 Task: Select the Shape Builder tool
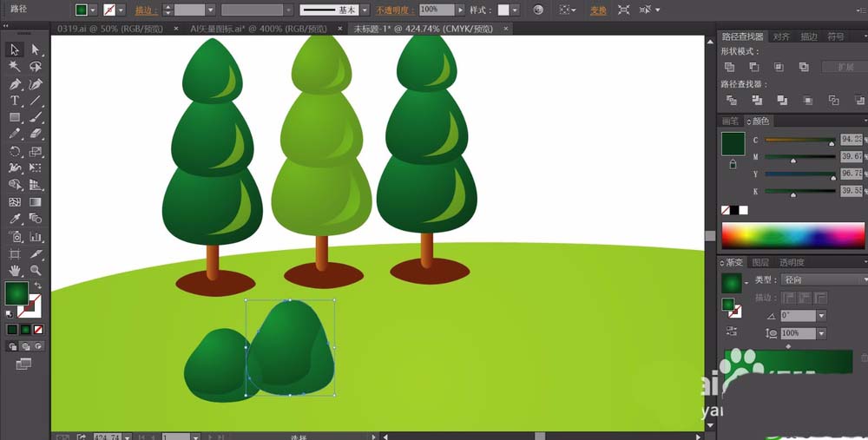click(15, 185)
